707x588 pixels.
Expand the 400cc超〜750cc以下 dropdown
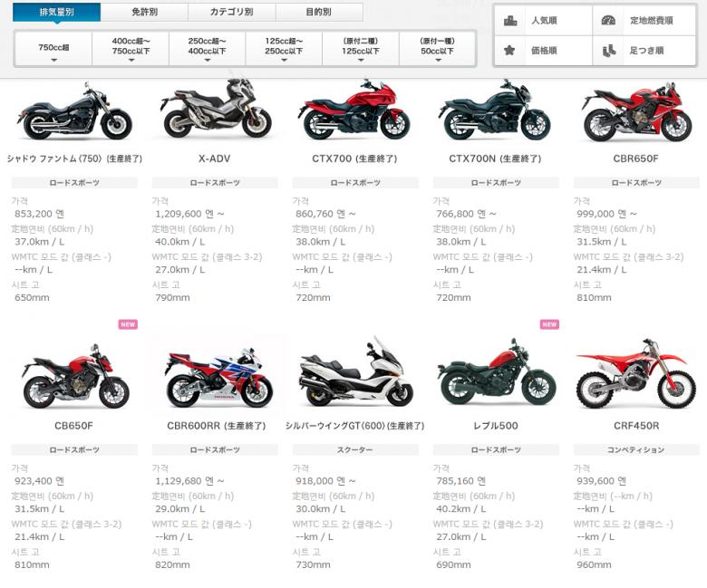[x=131, y=50]
